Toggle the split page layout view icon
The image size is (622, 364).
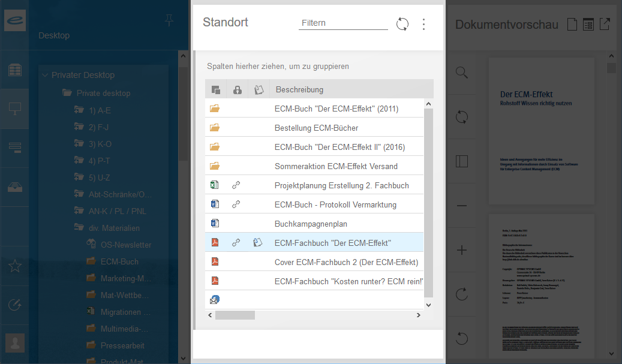pyautogui.click(x=461, y=161)
